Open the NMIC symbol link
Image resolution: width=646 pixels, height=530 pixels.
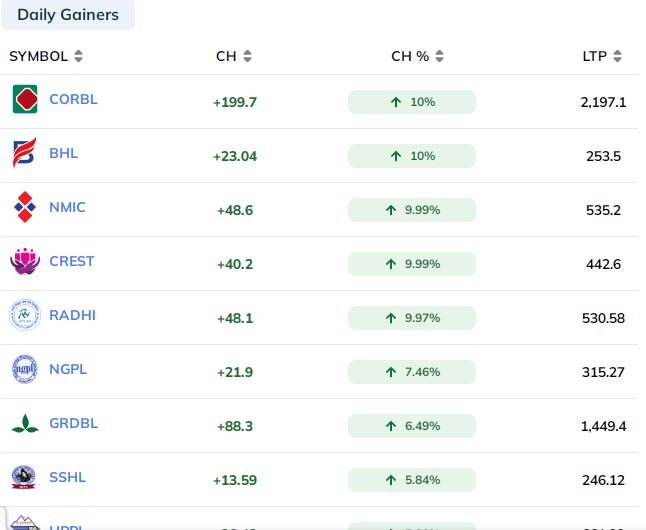[67, 207]
